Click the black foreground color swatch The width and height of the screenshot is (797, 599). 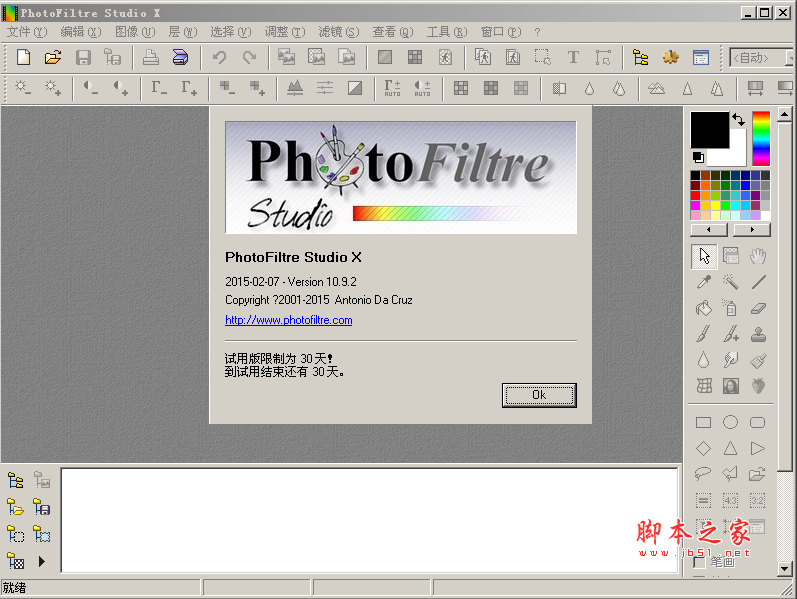click(x=709, y=130)
